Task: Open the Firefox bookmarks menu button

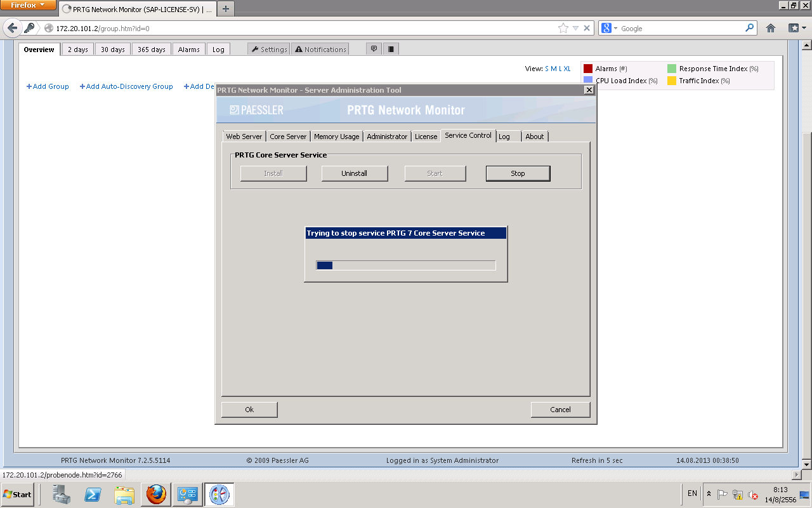Action: (797, 28)
